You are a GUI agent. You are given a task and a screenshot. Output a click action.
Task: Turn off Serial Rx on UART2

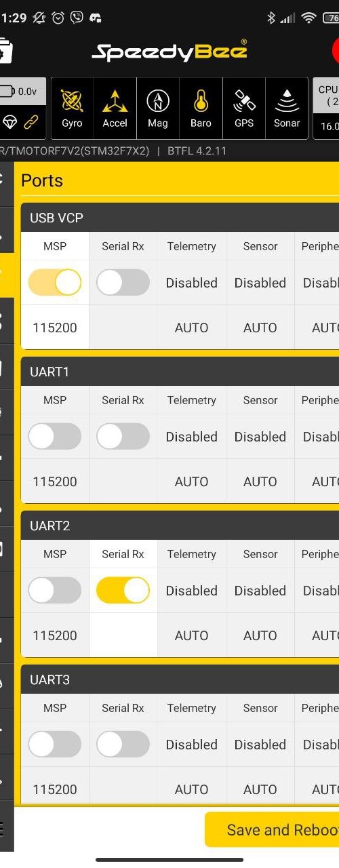point(123,590)
